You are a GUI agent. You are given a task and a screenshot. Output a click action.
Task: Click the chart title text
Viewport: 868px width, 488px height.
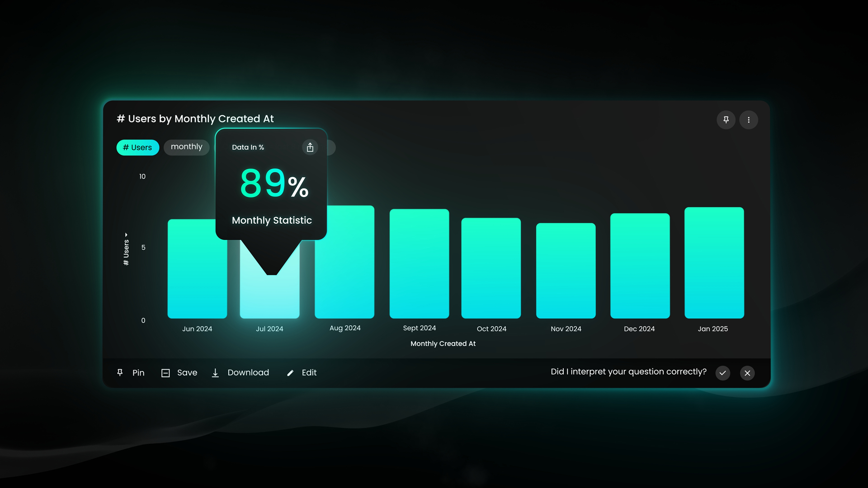(x=195, y=119)
